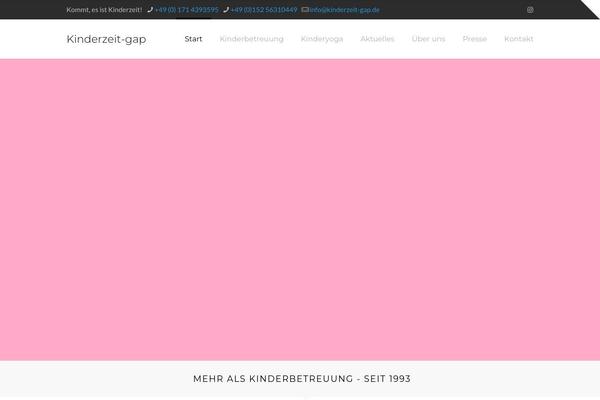Open the Kinderyoga menu item
Screen dimensions: 600x400
pos(322,39)
